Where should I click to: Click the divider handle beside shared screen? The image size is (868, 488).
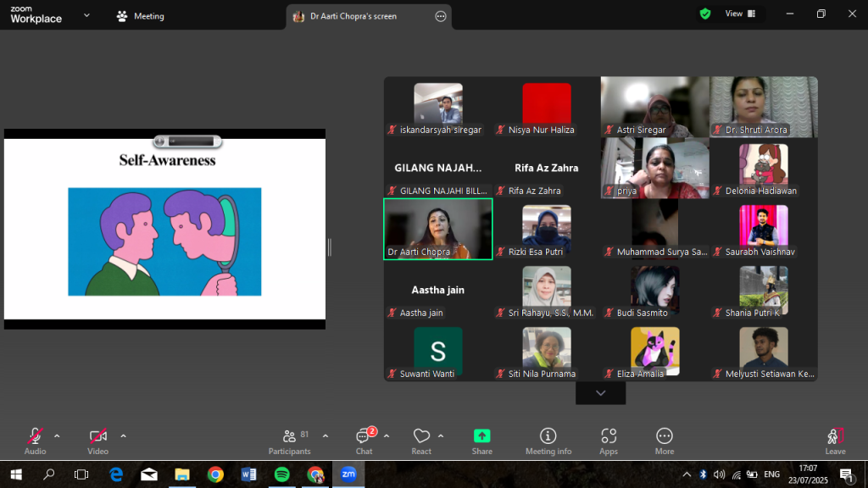[329, 247]
